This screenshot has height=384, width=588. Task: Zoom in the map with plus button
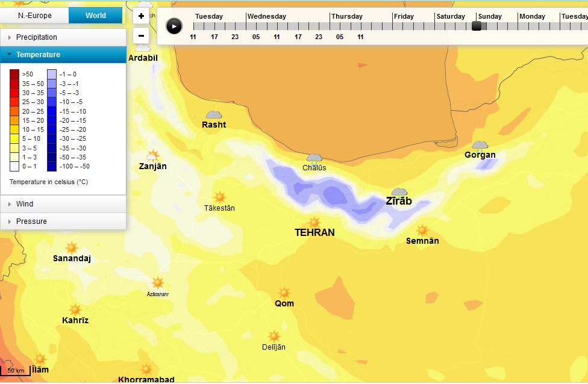142,16
